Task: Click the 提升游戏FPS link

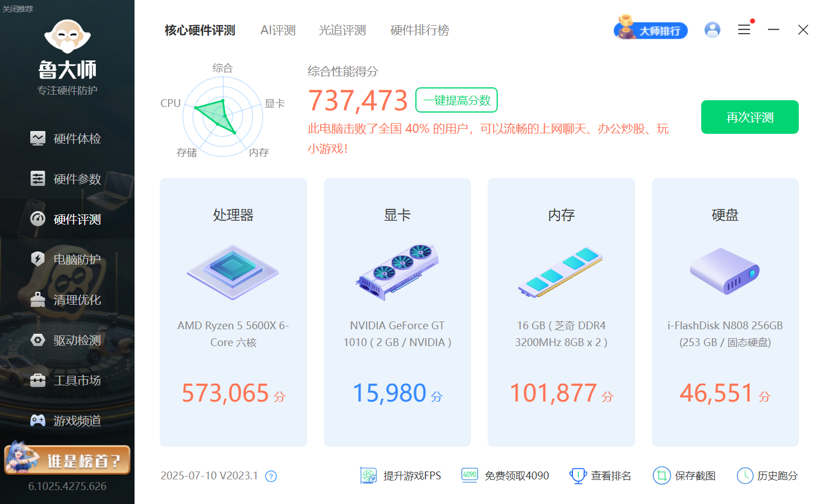Action: (x=412, y=475)
